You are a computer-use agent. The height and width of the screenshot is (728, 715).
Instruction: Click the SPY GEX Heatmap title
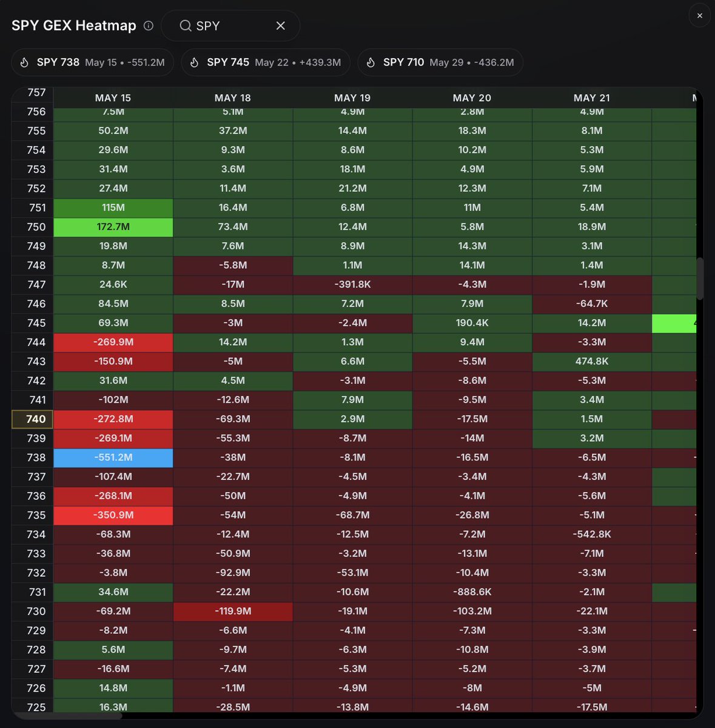pyautogui.click(x=74, y=25)
